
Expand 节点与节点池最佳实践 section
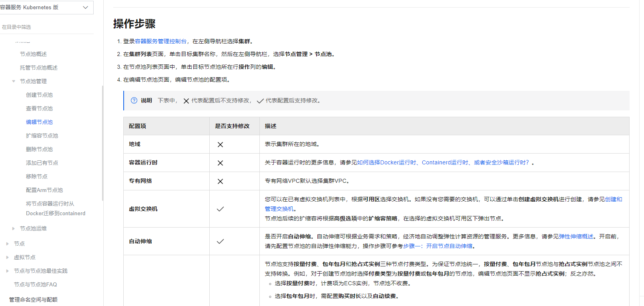pos(8,271)
